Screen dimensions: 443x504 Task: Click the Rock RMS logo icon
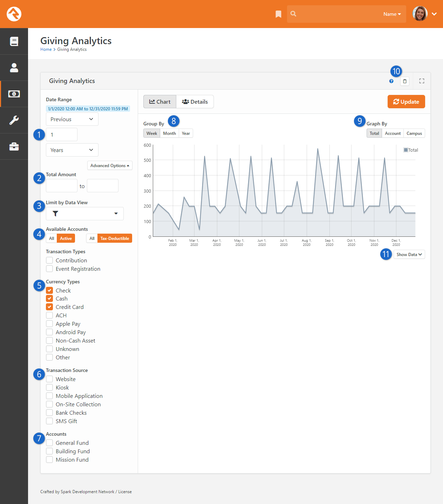[x=14, y=14]
